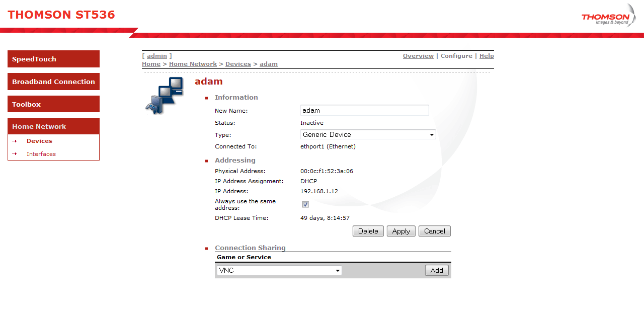Click the adam breadcrumb link

click(269, 64)
